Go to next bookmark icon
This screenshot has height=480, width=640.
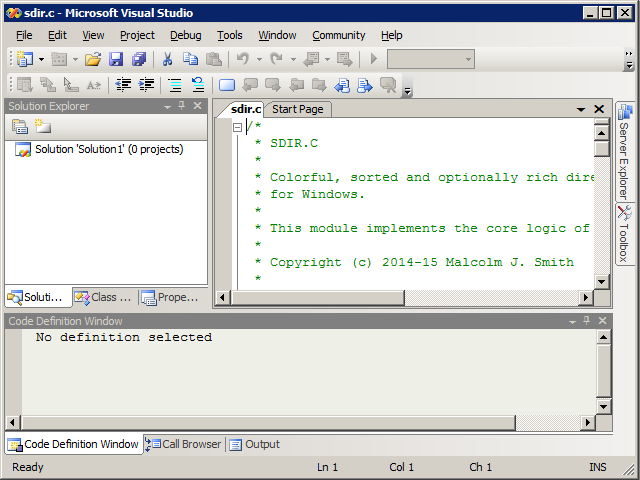(273, 85)
